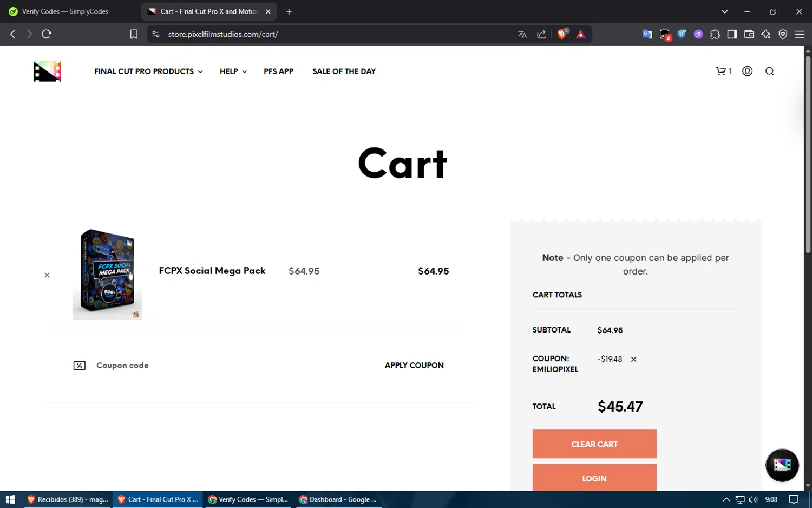Go forward in browser history
This screenshot has width=812, height=508.
pyautogui.click(x=29, y=34)
